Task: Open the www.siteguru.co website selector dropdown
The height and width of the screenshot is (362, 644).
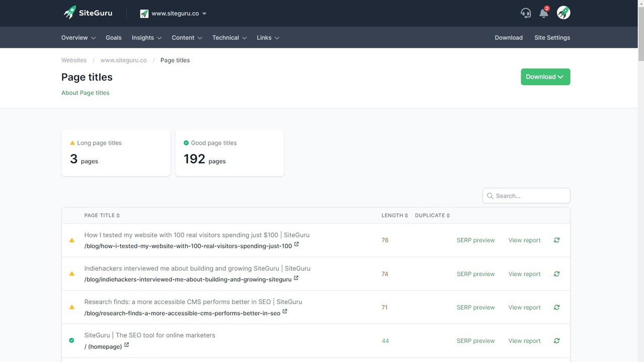Action: click(x=173, y=13)
